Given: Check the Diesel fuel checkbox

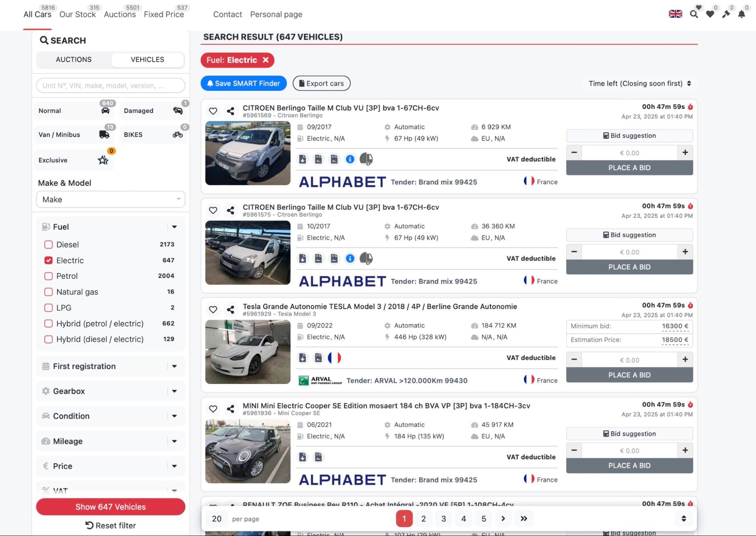Looking at the screenshot, I should (x=48, y=245).
